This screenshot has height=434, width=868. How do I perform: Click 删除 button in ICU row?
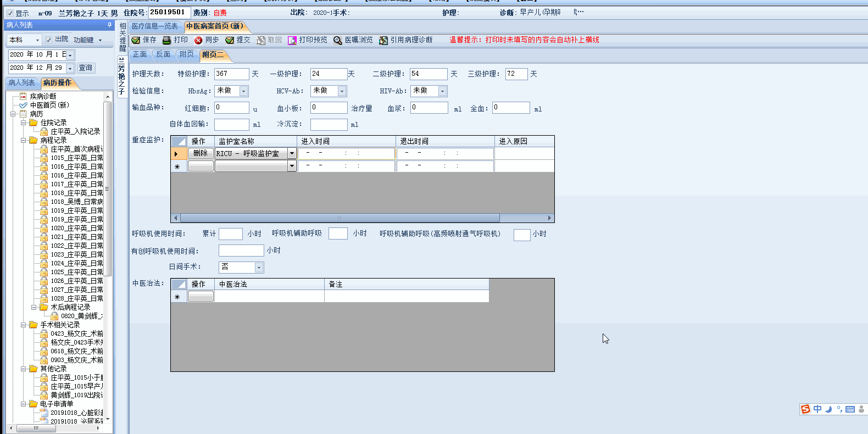(201, 153)
